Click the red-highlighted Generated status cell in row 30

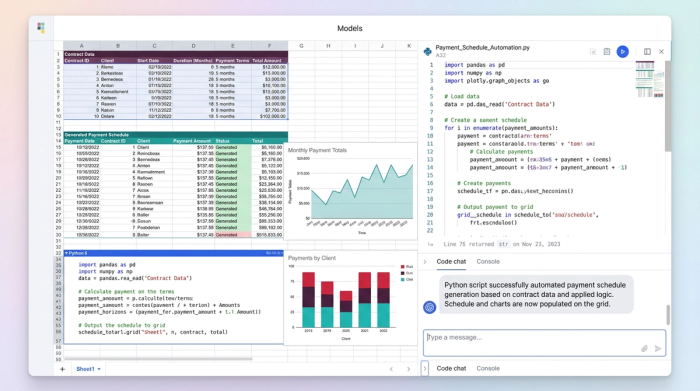233,235
